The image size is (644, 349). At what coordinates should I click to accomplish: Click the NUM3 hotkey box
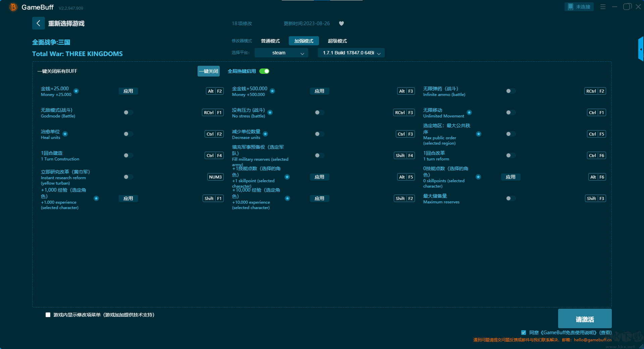pos(215,177)
